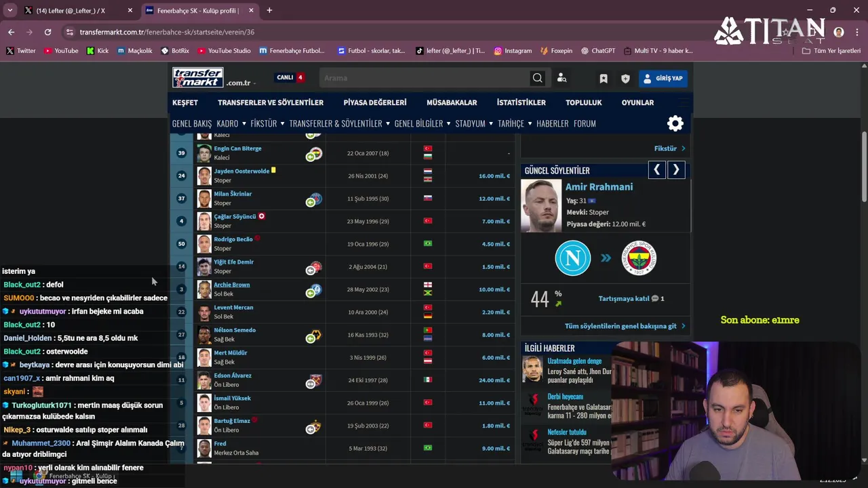Click the GİRİŞ YAP login button
This screenshot has height=488, width=868.
[663, 78]
